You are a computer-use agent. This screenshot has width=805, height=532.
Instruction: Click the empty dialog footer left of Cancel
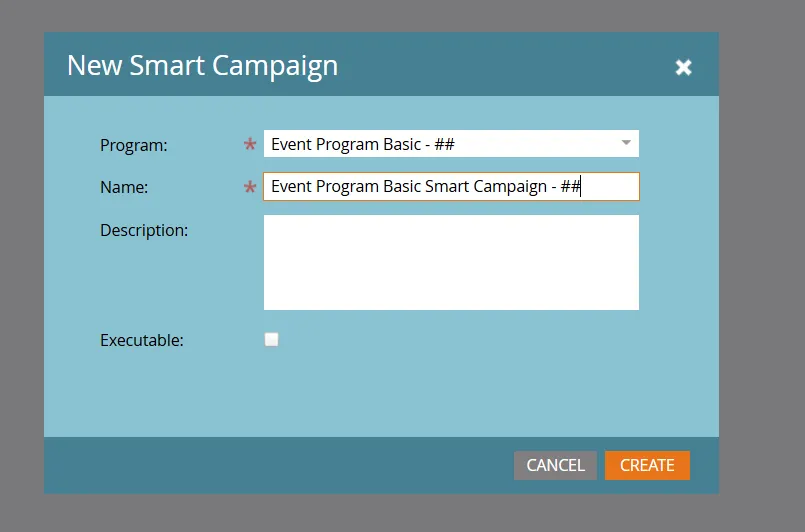click(x=277, y=465)
